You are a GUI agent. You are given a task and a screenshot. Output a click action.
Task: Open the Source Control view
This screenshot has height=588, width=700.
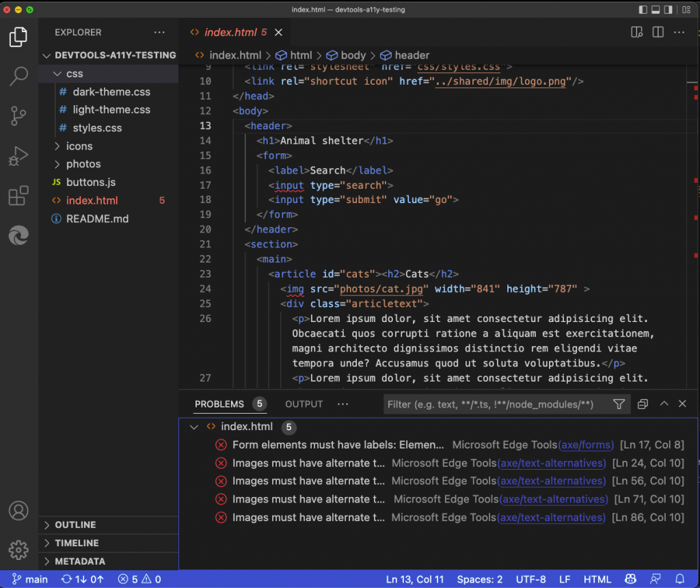point(18,116)
